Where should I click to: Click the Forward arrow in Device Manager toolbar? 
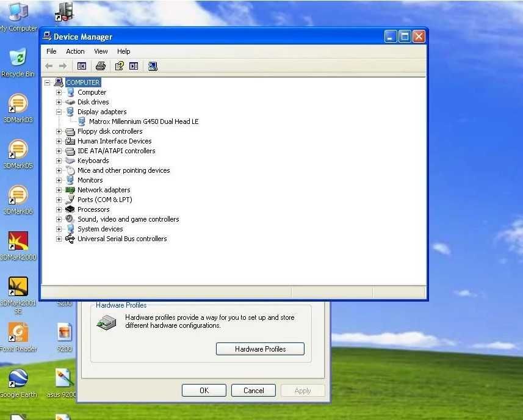click(63, 66)
